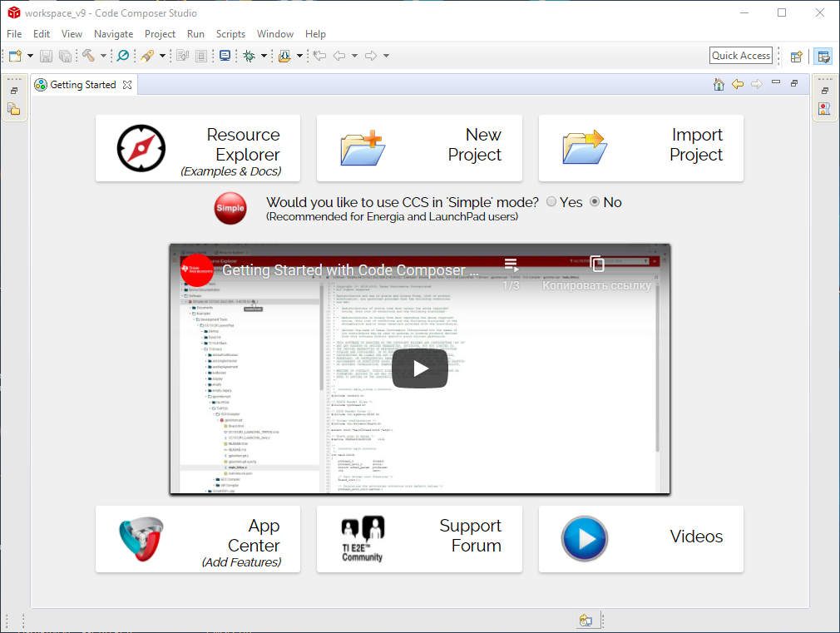Expand the Build hammer dropdown arrow
This screenshot has height=633, width=840.
(x=103, y=56)
